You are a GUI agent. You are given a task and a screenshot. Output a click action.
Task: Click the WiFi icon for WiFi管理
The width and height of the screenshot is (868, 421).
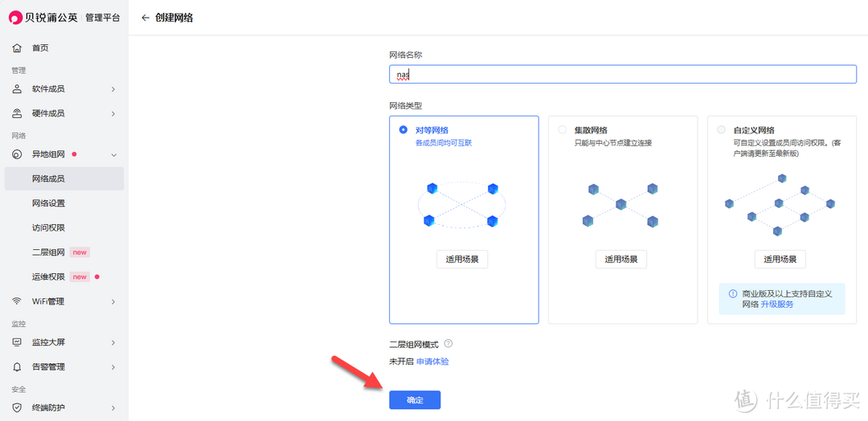point(17,301)
